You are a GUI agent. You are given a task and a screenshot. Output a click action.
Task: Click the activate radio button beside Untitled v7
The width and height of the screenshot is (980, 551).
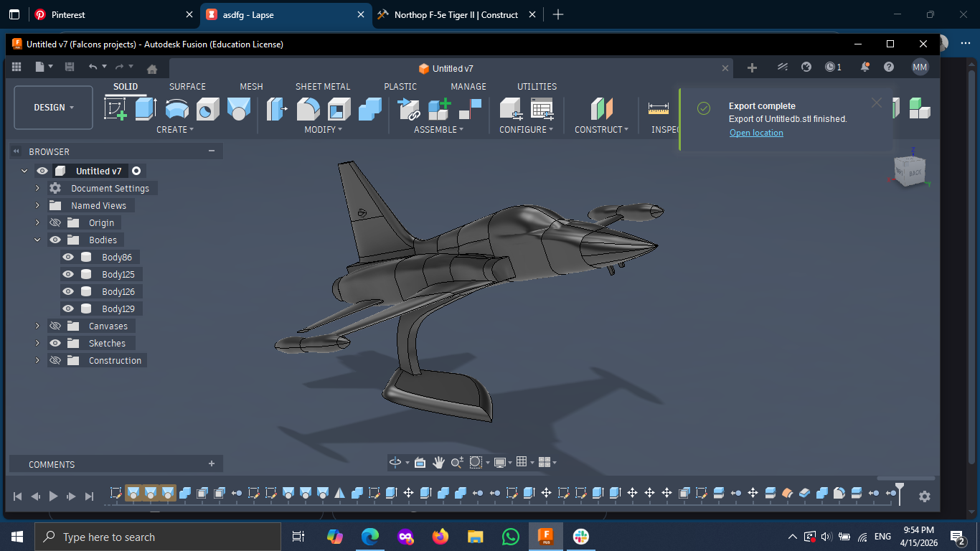click(136, 171)
